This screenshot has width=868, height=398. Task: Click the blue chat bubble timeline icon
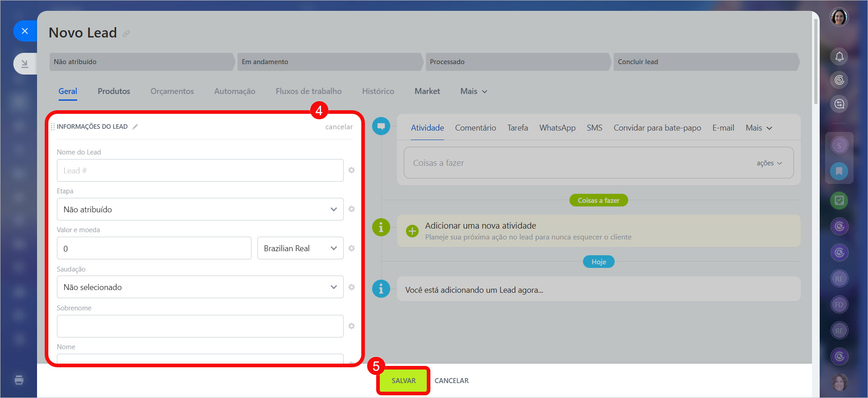click(x=381, y=126)
